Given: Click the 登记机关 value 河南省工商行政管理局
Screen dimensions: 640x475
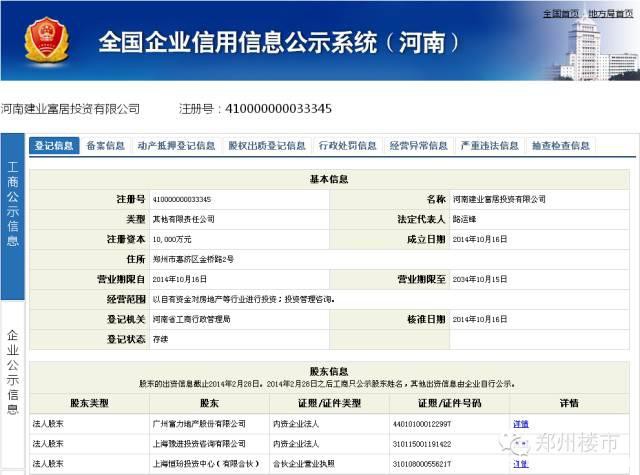Looking at the screenshot, I should [191, 320].
